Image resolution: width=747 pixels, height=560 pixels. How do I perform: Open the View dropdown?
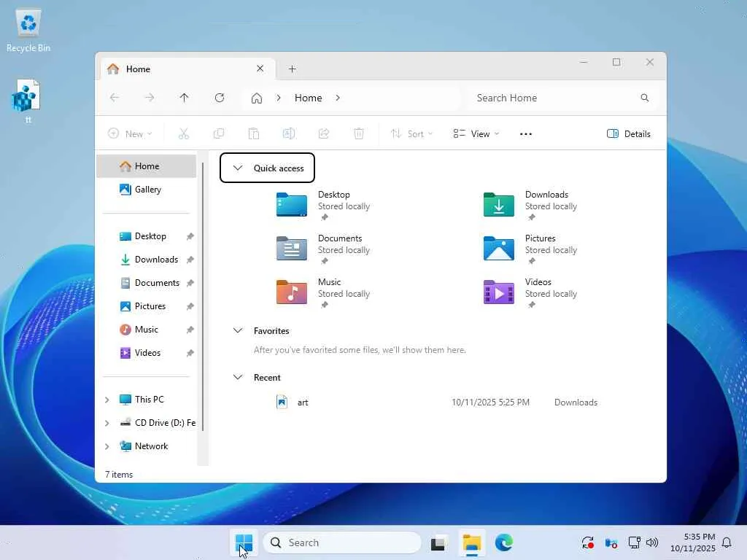click(476, 134)
